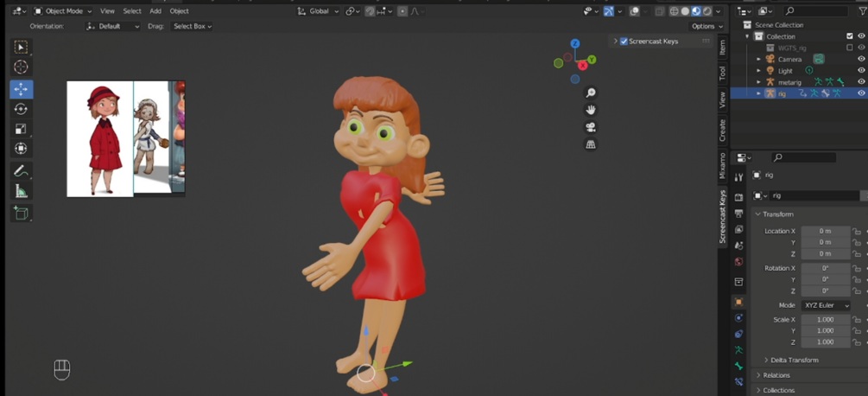Select the Measure ruler tool
This screenshot has height=396, width=868.
coord(21,191)
